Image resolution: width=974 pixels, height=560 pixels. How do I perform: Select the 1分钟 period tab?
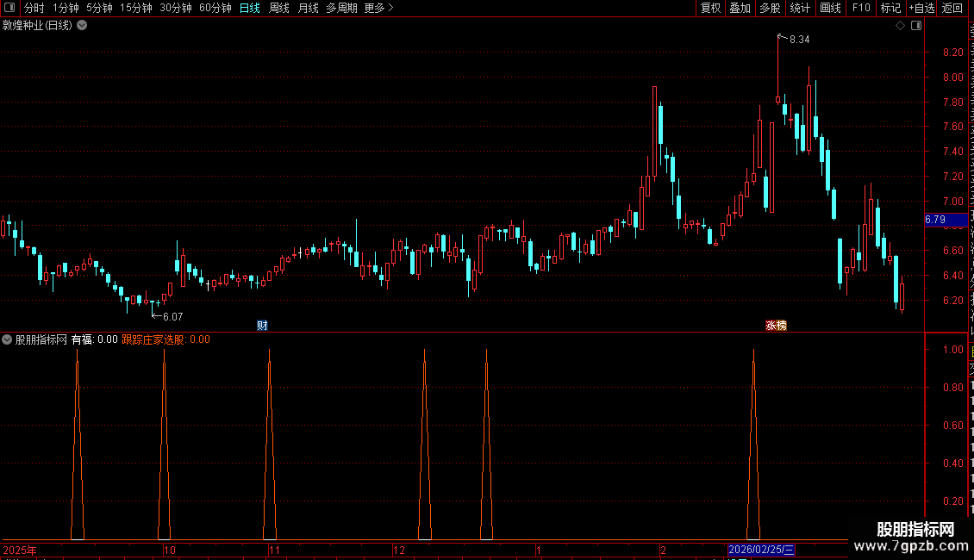coord(66,8)
